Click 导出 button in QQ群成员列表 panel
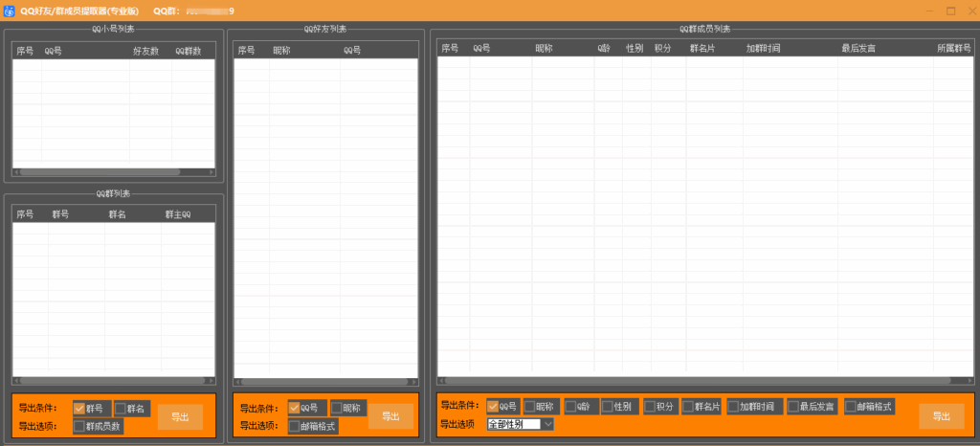This screenshot has width=980, height=446. [942, 416]
